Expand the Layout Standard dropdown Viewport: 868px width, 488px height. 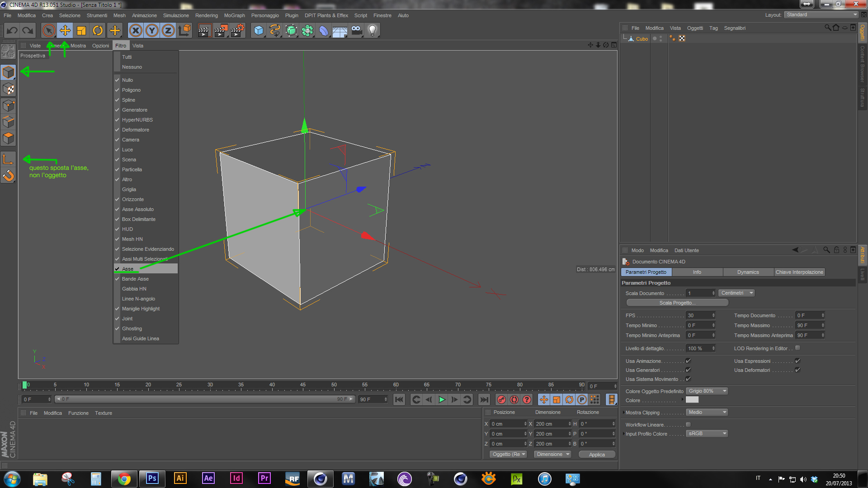(x=821, y=15)
